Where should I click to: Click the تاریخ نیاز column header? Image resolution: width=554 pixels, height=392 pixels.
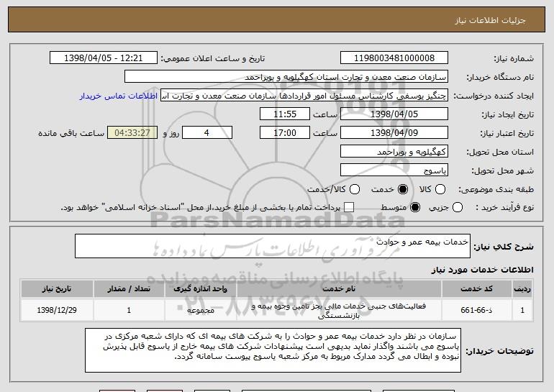[57, 289]
